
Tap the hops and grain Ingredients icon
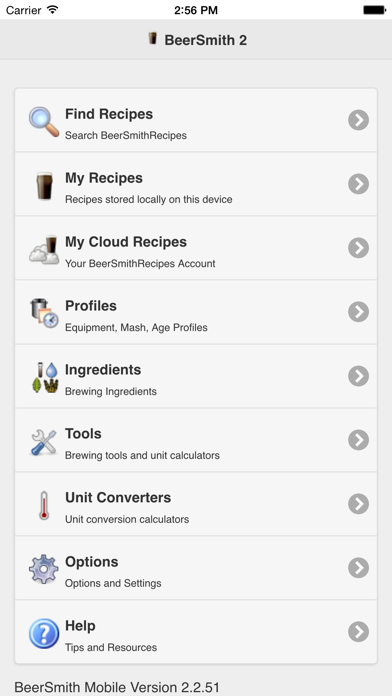(x=45, y=377)
